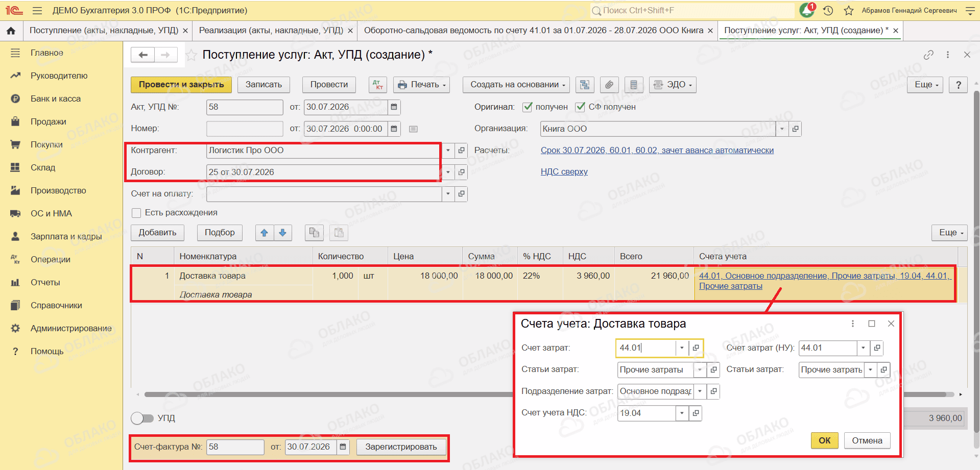Open the Организация dropdown arrow
The height and width of the screenshot is (470, 980).
pos(782,129)
